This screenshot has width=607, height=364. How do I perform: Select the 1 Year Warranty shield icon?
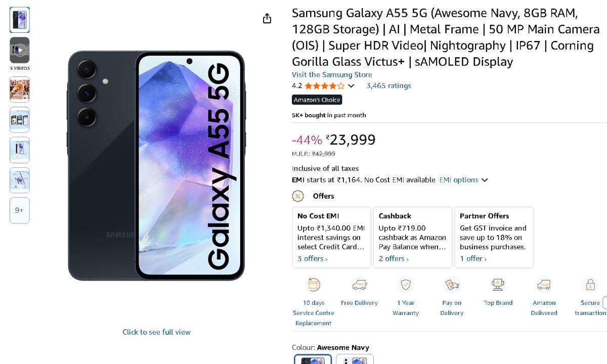405,285
